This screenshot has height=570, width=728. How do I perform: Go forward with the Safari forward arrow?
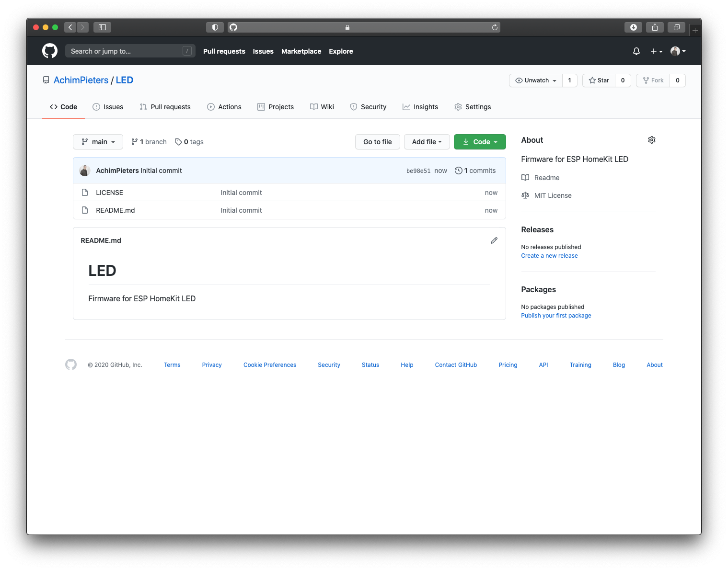click(83, 27)
